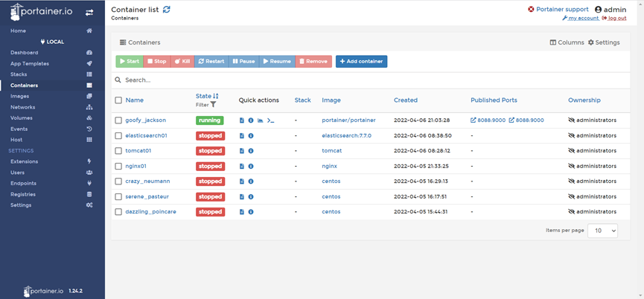
Task: Check the goofy_jackson row checkbox
Action: tap(118, 120)
